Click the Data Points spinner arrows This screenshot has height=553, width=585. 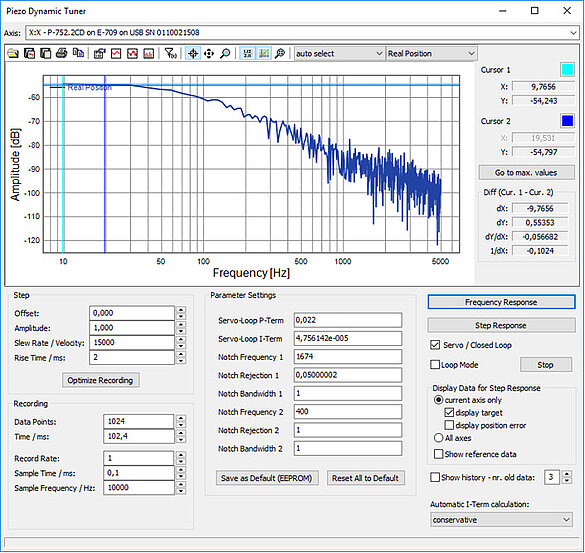[181, 421]
